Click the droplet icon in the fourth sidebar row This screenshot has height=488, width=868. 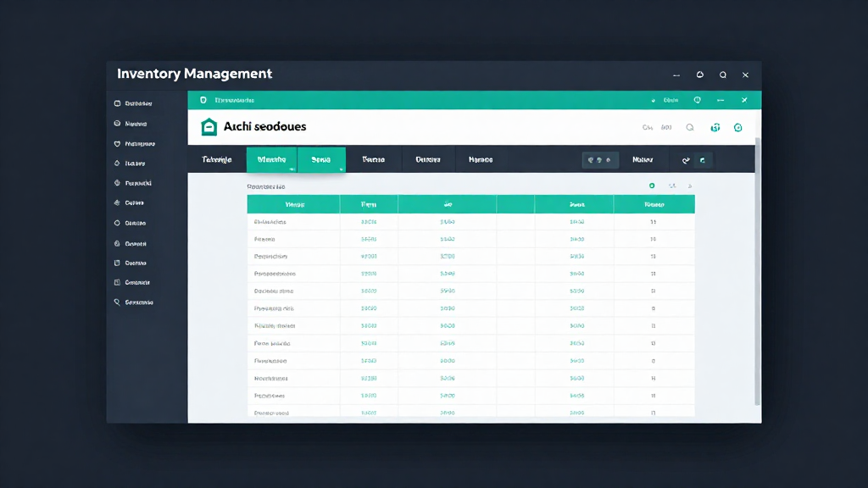[x=117, y=164]
